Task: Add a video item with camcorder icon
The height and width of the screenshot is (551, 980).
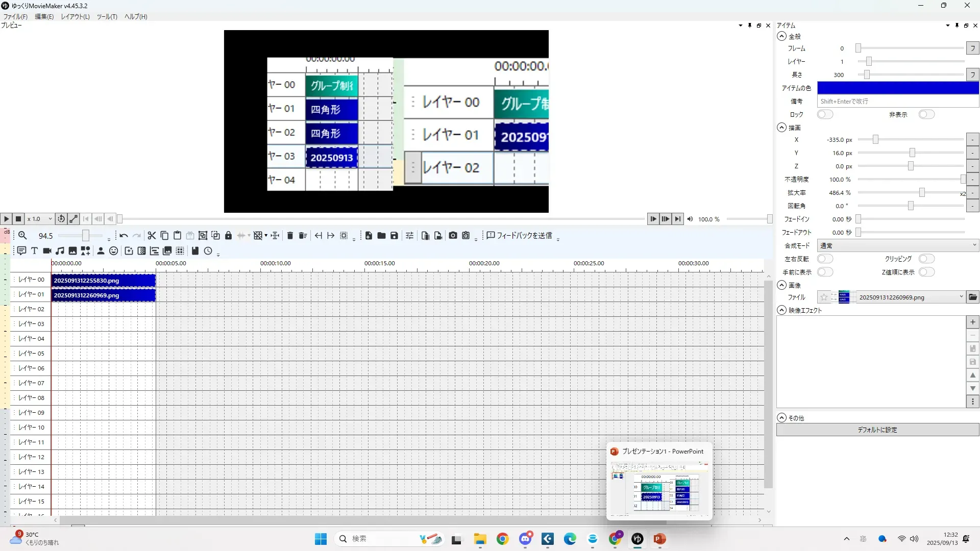Action: 47,251
